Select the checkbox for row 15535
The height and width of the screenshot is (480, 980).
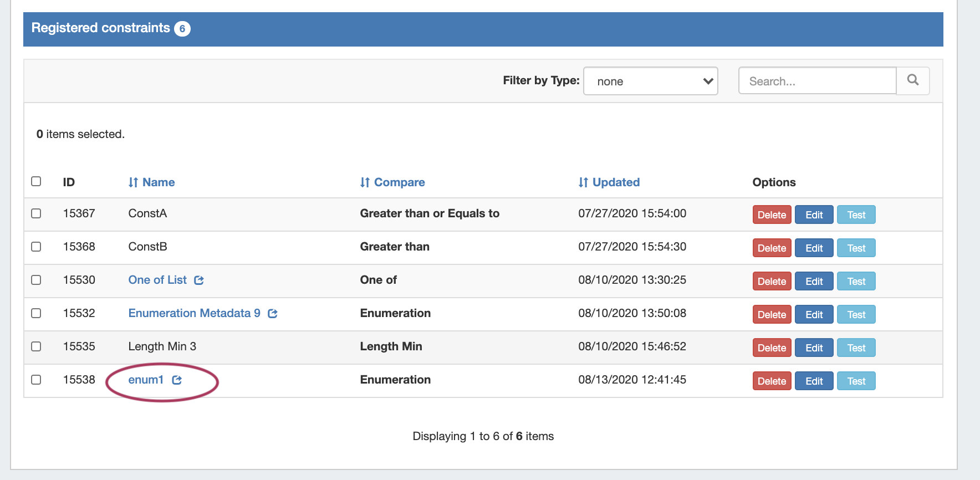click(36, 346)
